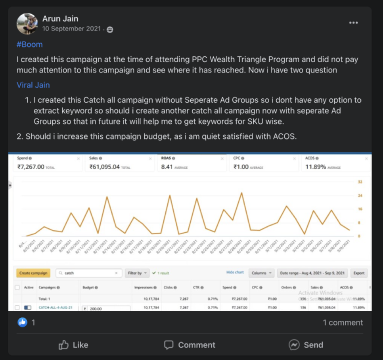Click the audience privacy icon beside date
The width and height of the screenshot is (383, 360).
point(110,30)
